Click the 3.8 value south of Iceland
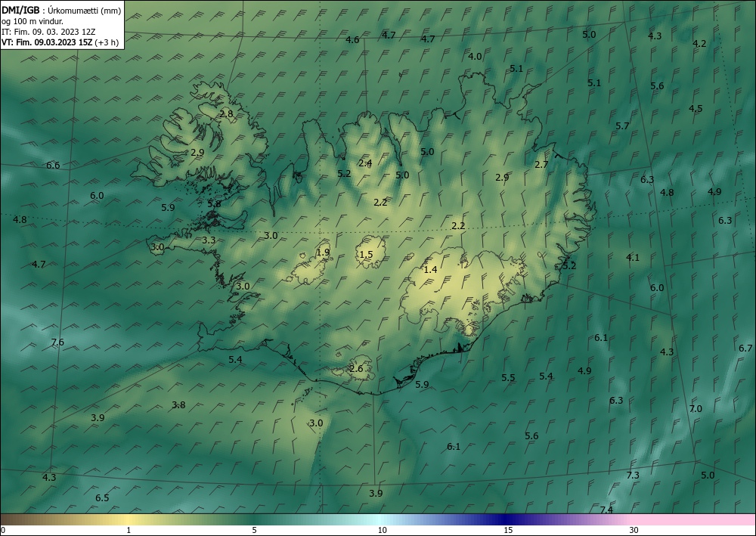This screenshot has width=756, height=536. pyautogui.click(x=178, y=405)
